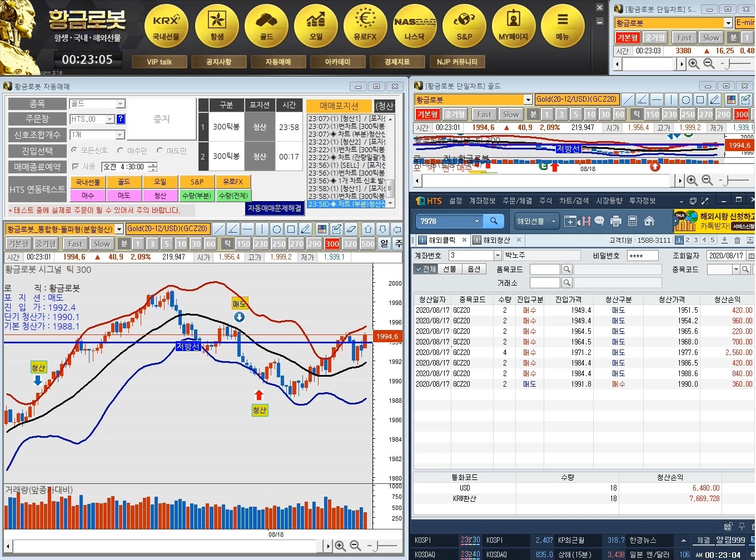Open the 계좌번호 dropdown
The width and height of the screenshot is (756, 560).
[x=498, y=255]
